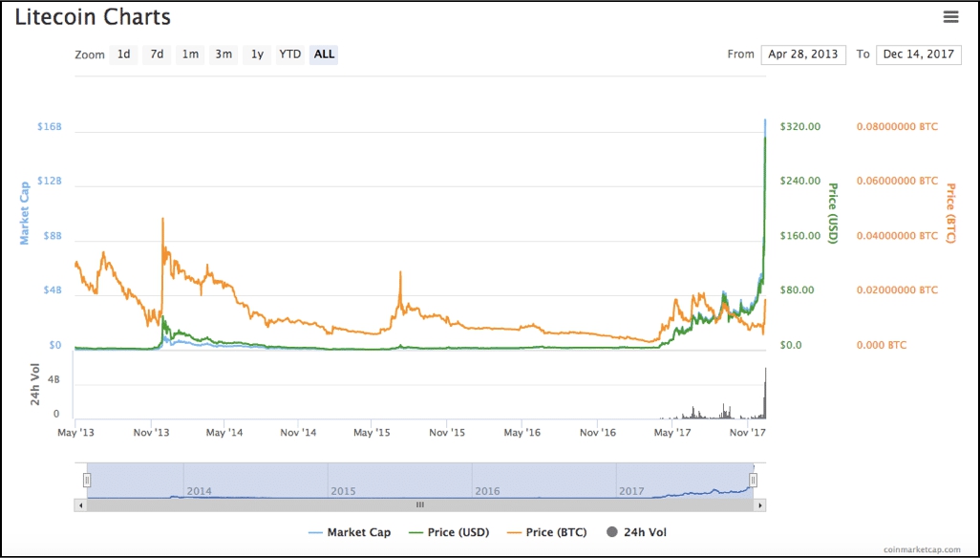Hide the Price (BTC) series

click(547, 532)
